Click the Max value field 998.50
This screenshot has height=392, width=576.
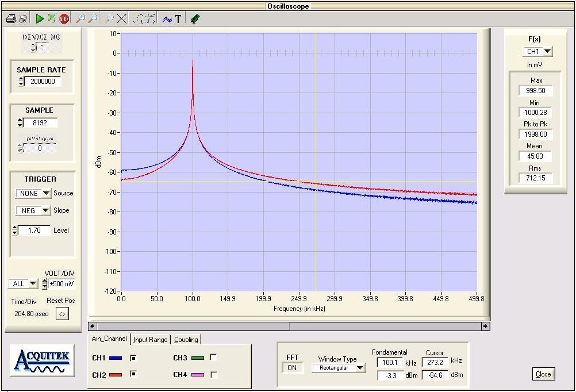pos(536,91)
